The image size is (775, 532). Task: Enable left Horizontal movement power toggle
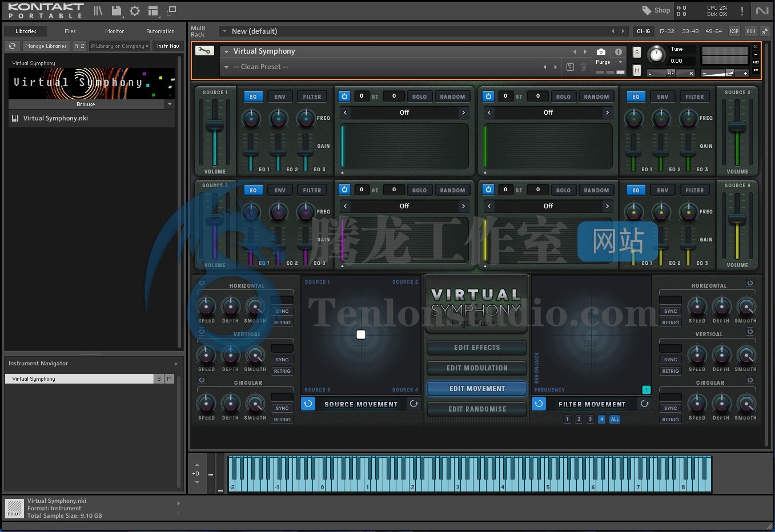click(202, 283)
